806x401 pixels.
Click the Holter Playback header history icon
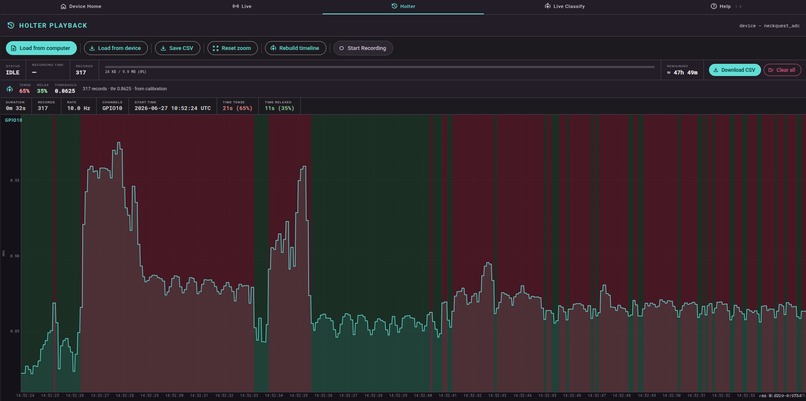coord(11,25)
